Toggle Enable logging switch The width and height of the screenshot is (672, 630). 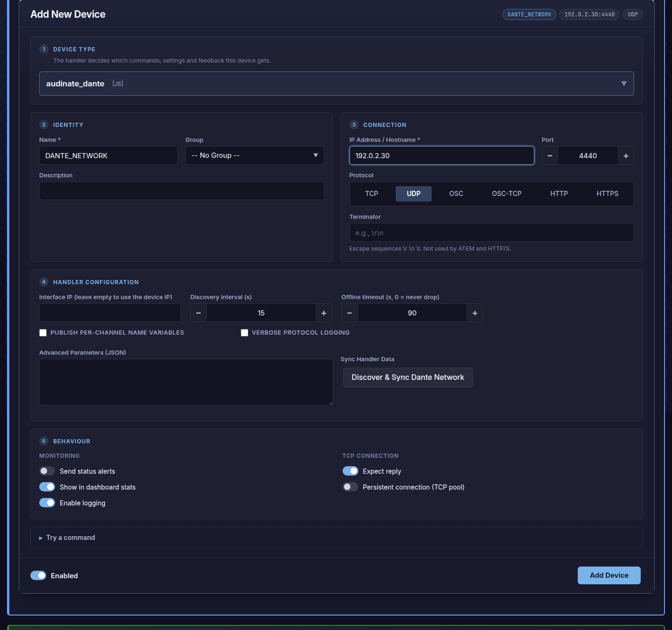coord(47,503)
